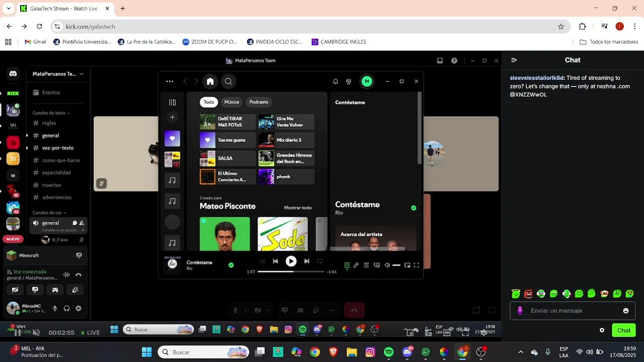Toggle Discord noise suppression icon
Viewport: 644px width, 362px height.
pyautogui.click(x=66, y=275)
